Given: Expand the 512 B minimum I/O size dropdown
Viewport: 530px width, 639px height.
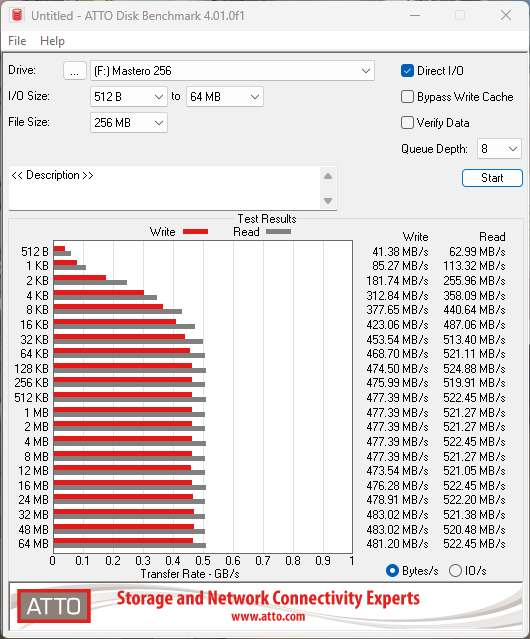Looking at the screenshot, I should tap(129, 97).
